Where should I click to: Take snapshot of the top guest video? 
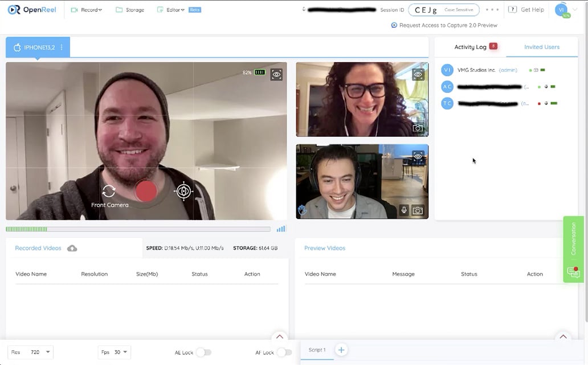pos(418,128)
